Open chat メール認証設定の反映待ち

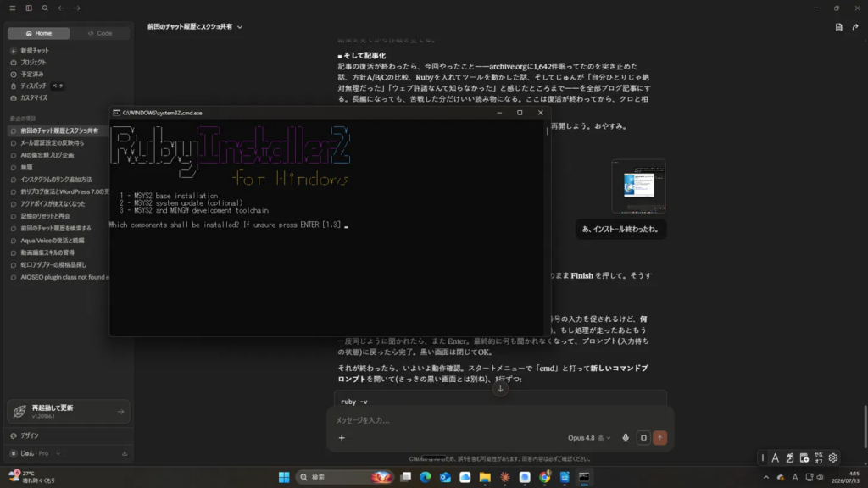pos(53,142)
